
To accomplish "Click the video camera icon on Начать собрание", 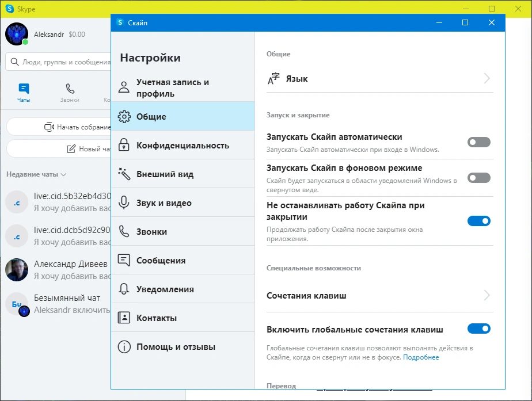I will coord(49,127).
